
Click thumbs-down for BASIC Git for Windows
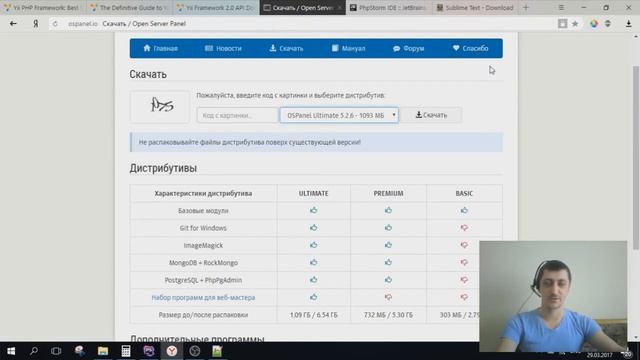pyautogui.click(x=464, y=228)
